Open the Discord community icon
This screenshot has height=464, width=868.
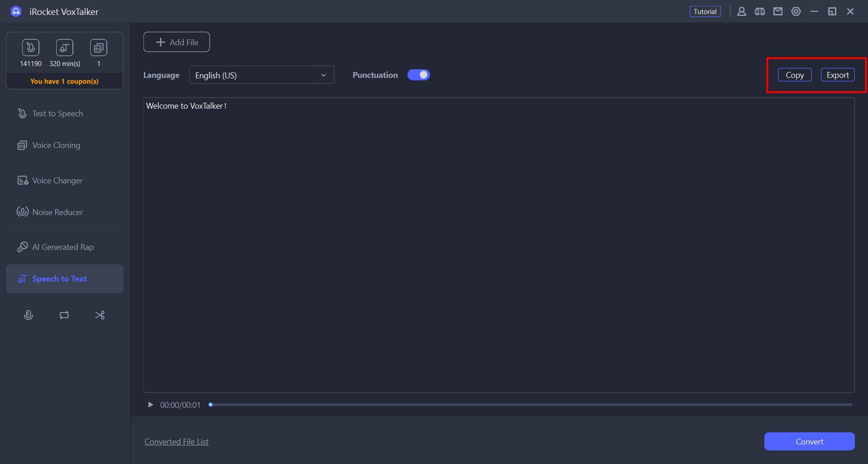(759, 11)
